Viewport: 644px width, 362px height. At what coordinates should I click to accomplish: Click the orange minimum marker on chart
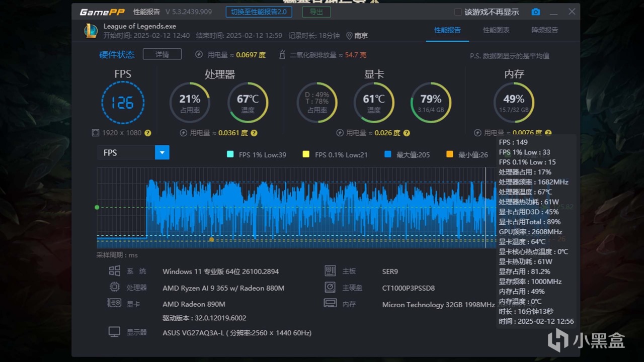211,239
